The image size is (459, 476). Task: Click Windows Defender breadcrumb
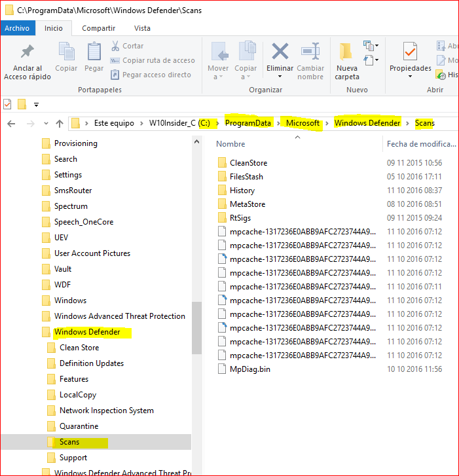coord(367,123)
